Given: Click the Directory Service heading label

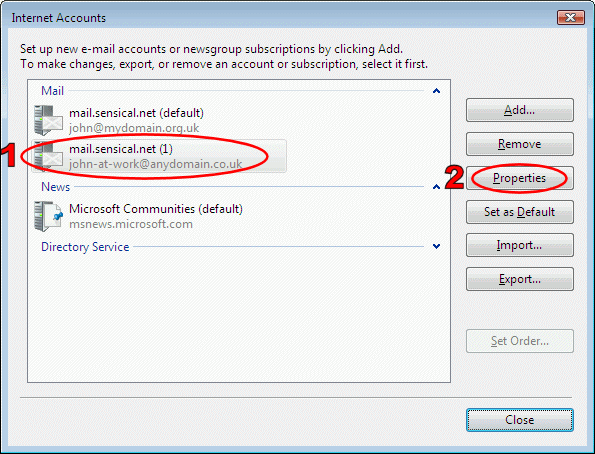Looking at the screenshot, I should (85, 247).
